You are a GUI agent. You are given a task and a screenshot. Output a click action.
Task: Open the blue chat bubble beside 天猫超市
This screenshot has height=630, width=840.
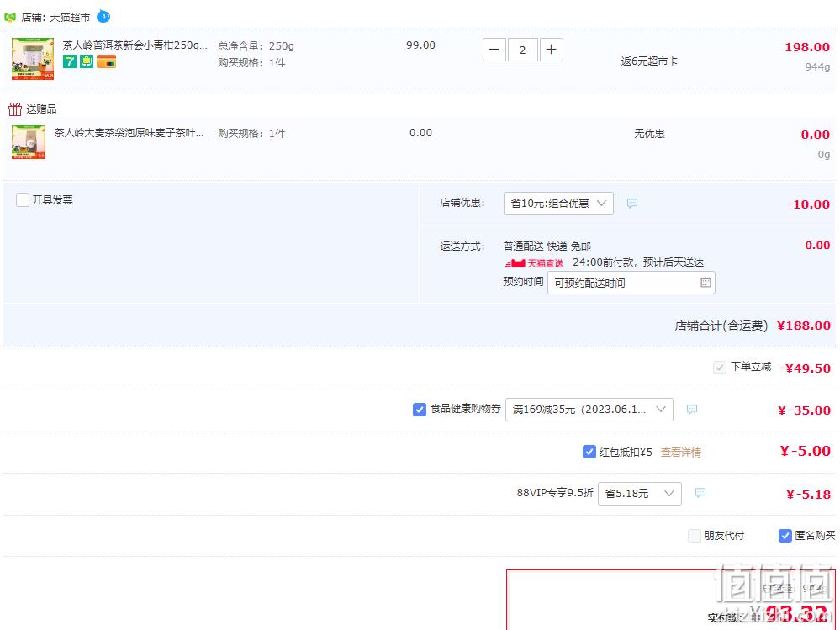pyautogui.click(x=103, y=17)
